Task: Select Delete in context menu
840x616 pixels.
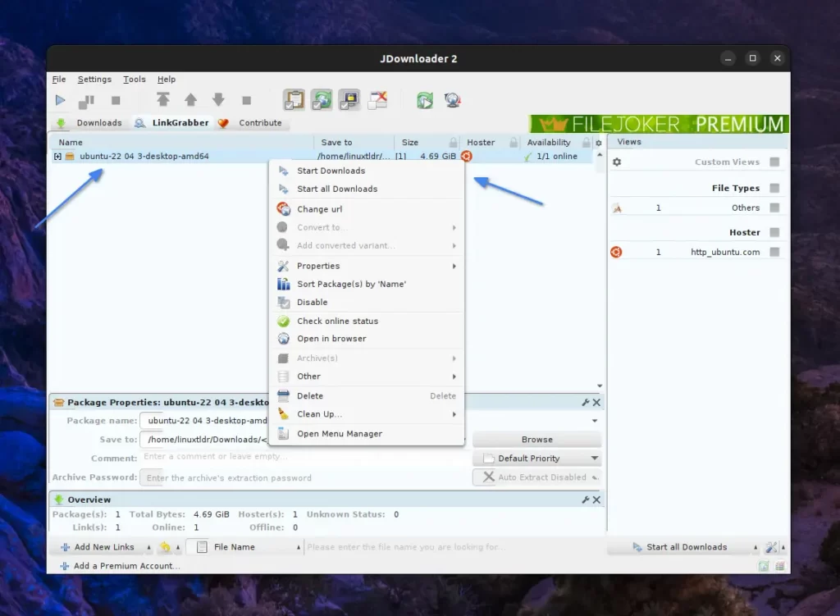Action: pyautogui.click(x=367, y=396)
